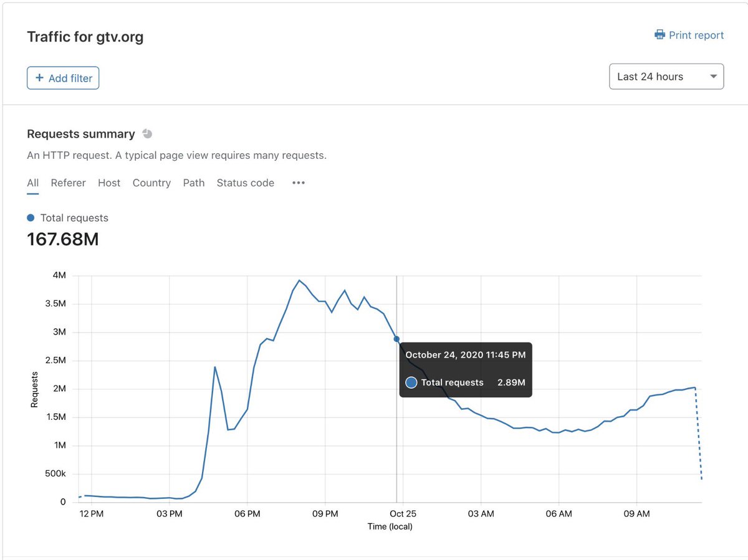This screenshot has width=748, height=560.
Task: Click the 1M y-axis label
Action: [59, 445]
